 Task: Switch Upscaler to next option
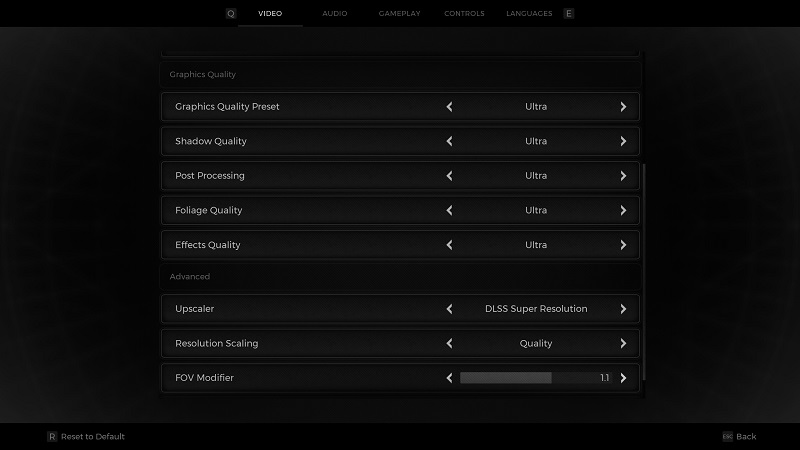pos(623,309)
